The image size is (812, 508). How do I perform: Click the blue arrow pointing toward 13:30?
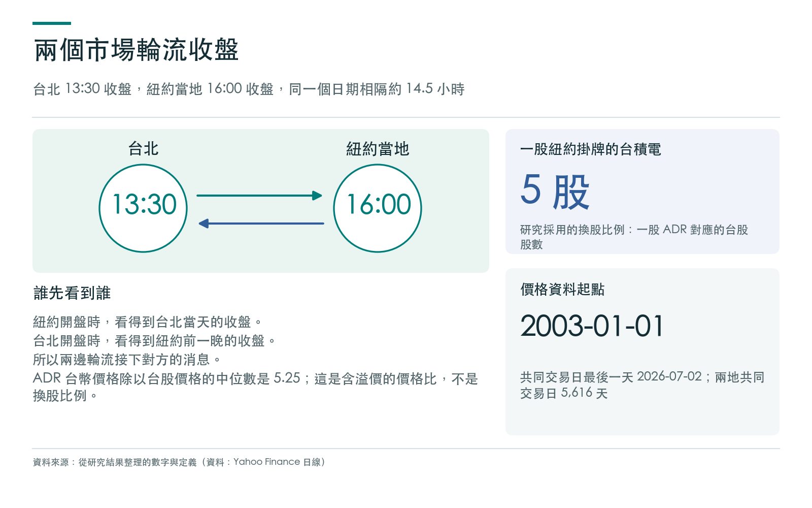point(261,223)
